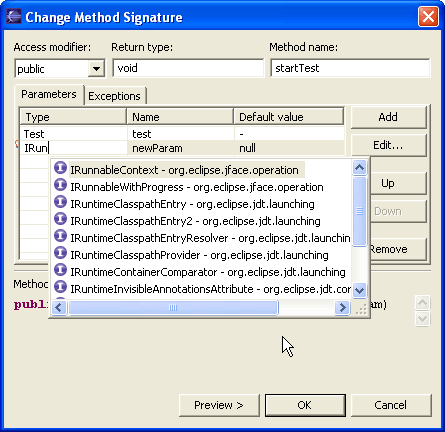Click the Cancel button
Screen dimensions: 445x432
[x=391, y=405]
